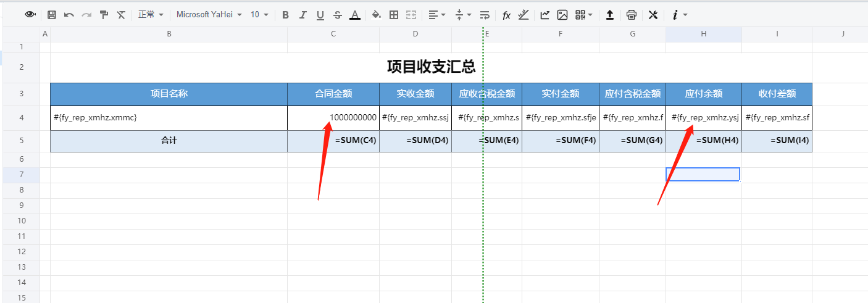Click the diagonal line cell icon
This screenshot has height=303, width=868.
(524, 15)
